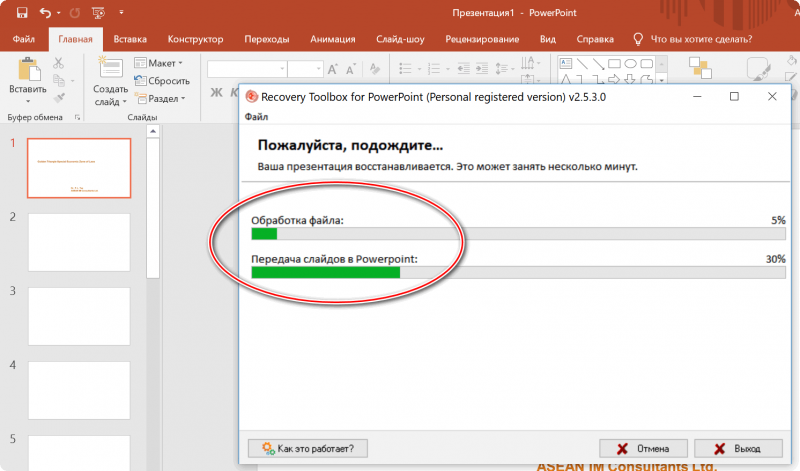800x471 pixels.
Task: Open the Слайд-шоу ribbon tab
Action: click(401, 39)
